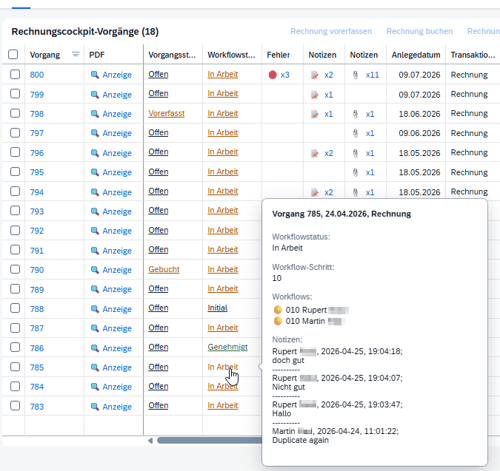The width and height of the screenshot is (500, 471).
Task: Click the yellow status dot beside 010 Rupert
Action: tap(278, 310)
